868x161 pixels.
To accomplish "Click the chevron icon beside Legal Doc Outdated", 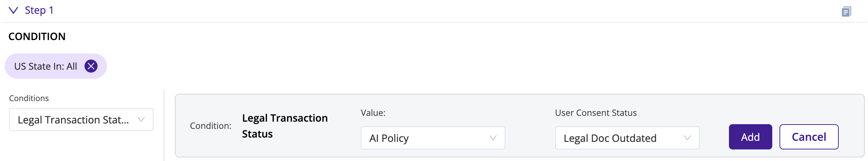I will [x=687, y=138].
